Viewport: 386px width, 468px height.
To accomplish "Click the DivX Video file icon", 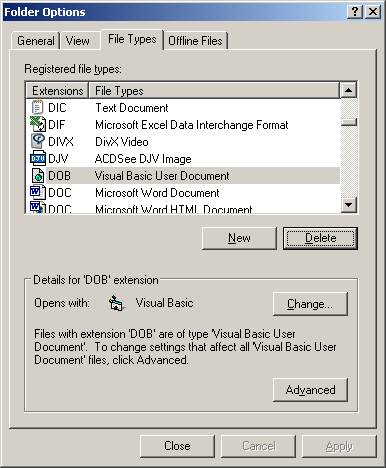I will (x=37, y=141).
